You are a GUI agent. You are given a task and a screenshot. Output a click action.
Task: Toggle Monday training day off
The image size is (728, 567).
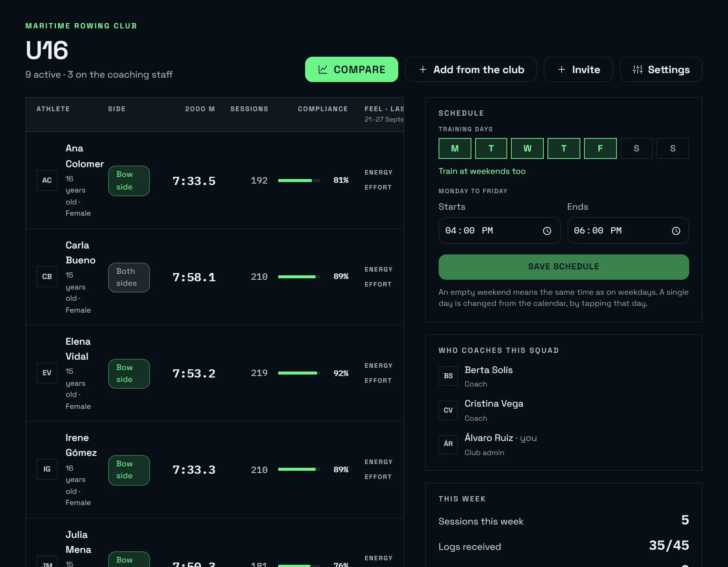pos(455,148)
